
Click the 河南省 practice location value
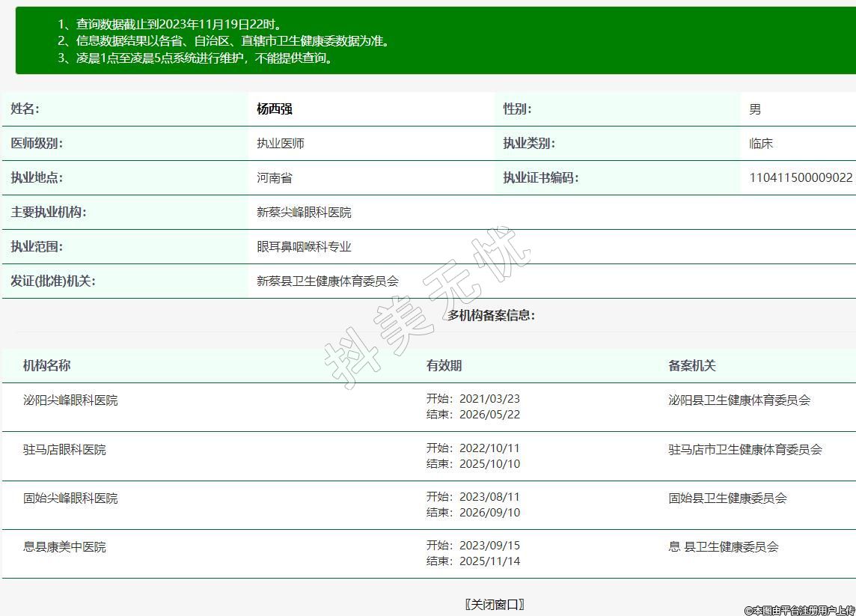point(275,178)
